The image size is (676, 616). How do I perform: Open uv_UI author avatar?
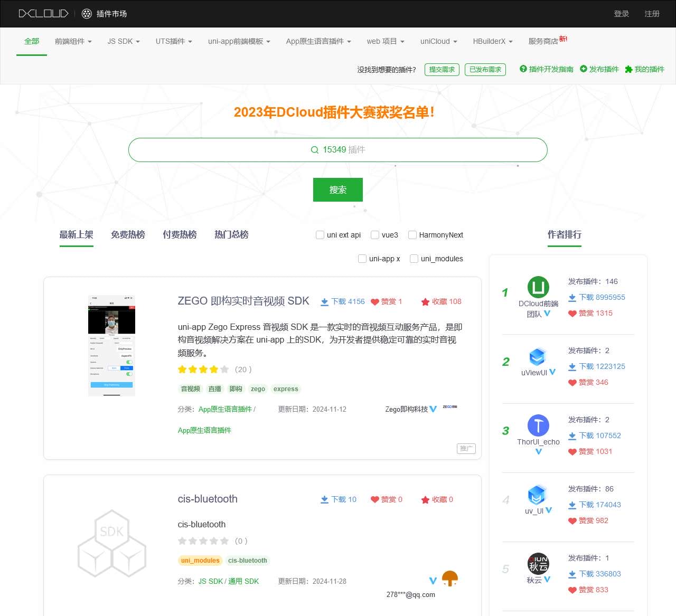point(537,495)
